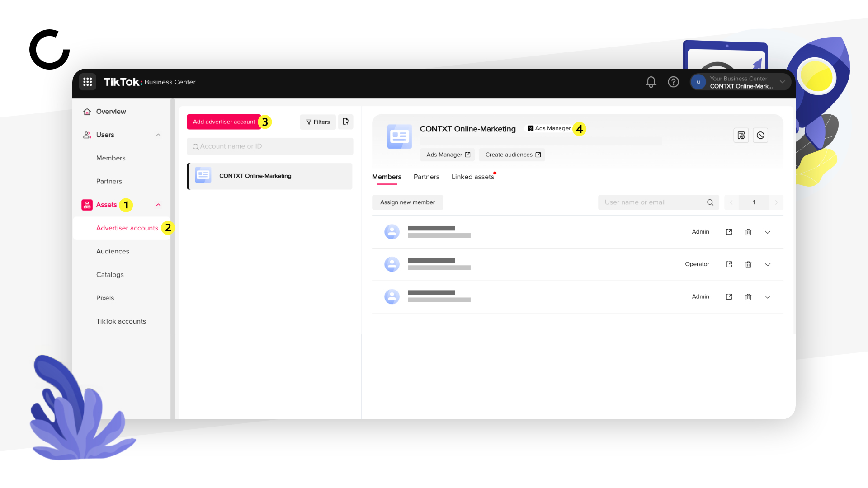Click the first Admin member's avatar
This screenshot has height=488, width=868.
tap(392, 232)
